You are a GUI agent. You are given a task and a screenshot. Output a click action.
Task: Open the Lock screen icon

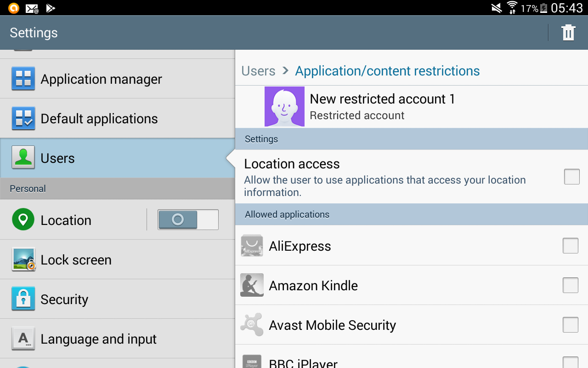coord(23,260)
